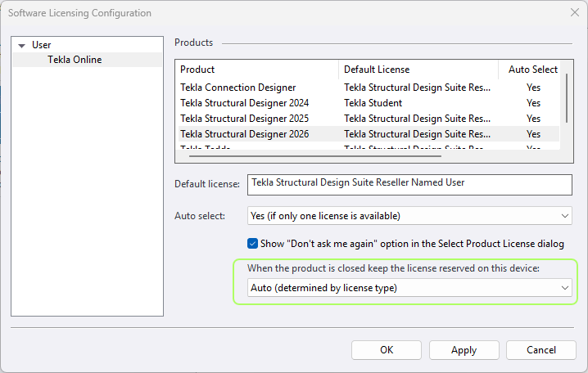Click the Tekla Student license cell

373,103
